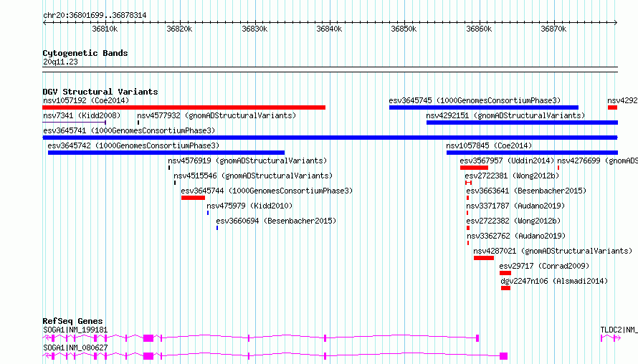Open the nsv1057192 (Coe2014) label
Viewport: 638px width, 364px height.
[86, 100]
